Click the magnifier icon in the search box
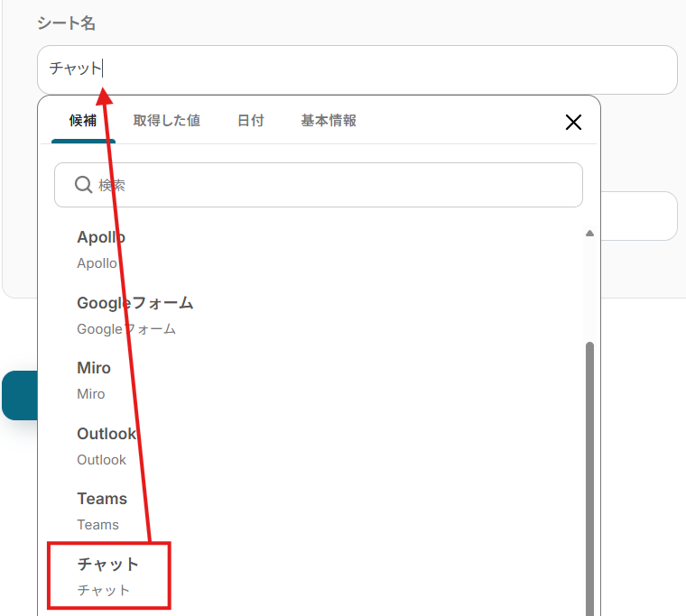Image resolution: width=686 pixels, height=616 pixels. (x=83, y=185)
